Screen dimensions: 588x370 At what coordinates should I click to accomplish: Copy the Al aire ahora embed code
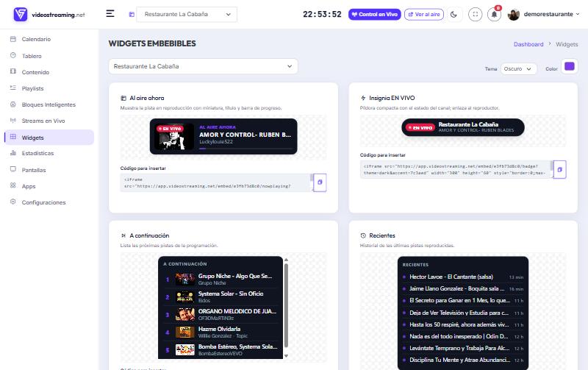pos(320,182)
